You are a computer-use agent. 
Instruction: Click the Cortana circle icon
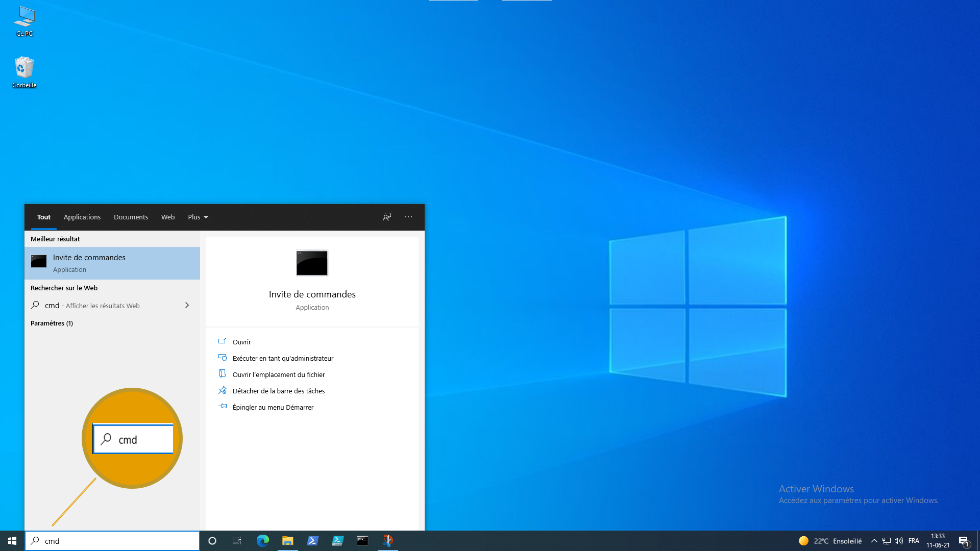(x=212, y=541)
